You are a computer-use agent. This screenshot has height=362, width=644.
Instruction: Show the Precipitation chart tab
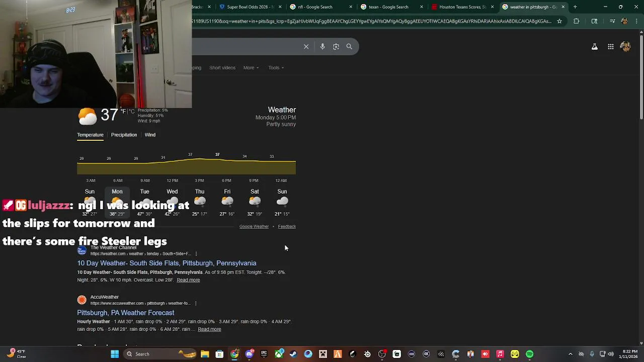coord(124,135)
